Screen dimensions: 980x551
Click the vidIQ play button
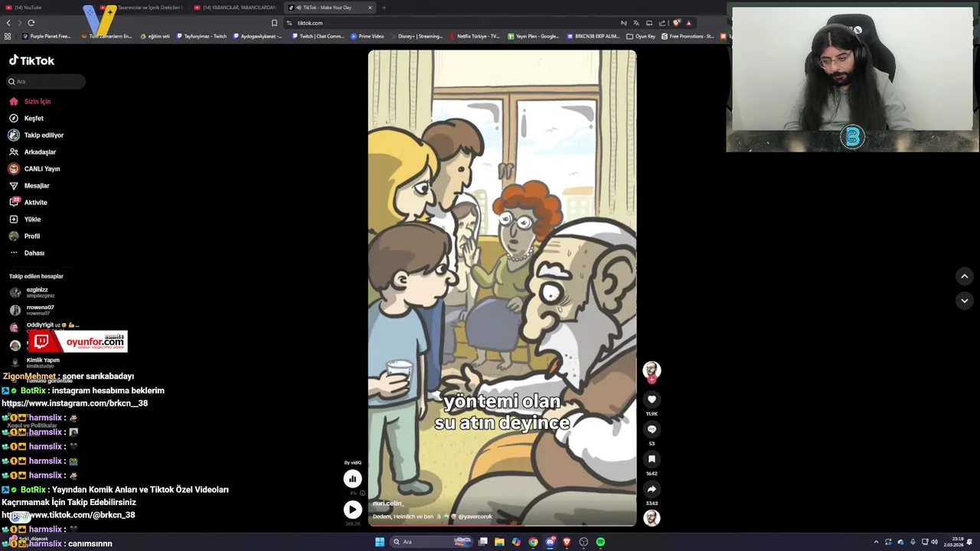(x=352, y=509)
